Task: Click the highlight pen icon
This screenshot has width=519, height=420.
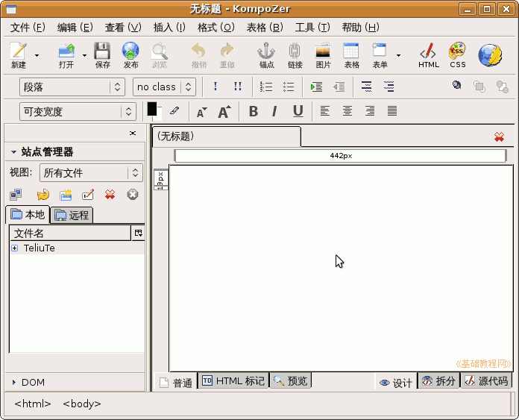Action: click(x=174, y=110)
